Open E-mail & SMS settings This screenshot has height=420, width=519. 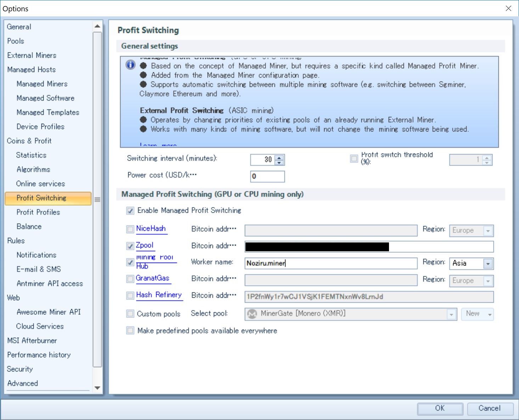point(39,269)
